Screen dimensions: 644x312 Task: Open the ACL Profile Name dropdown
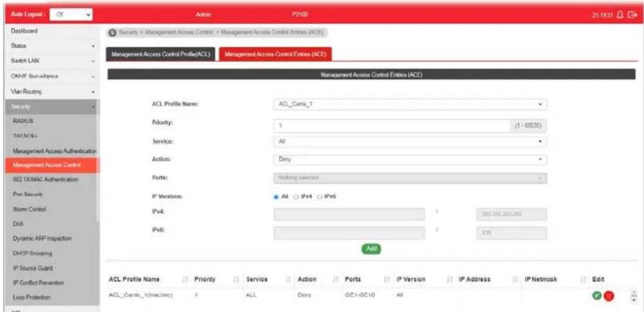pyautogui.click(x=410, y=105)
